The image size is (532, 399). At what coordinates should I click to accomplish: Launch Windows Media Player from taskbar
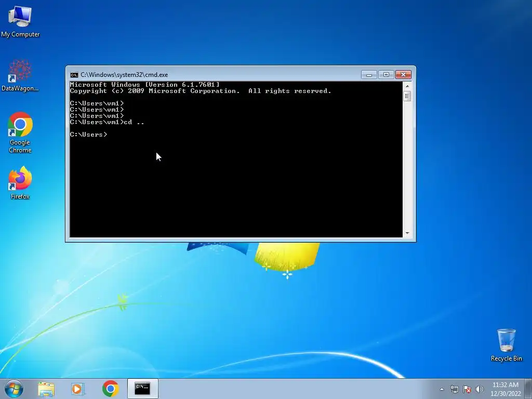point(77,389)
